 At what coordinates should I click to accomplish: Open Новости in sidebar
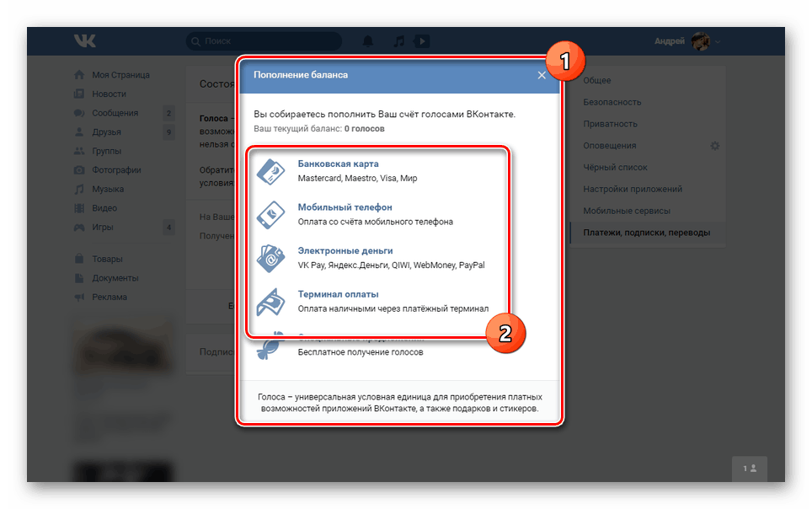[110, 94]
